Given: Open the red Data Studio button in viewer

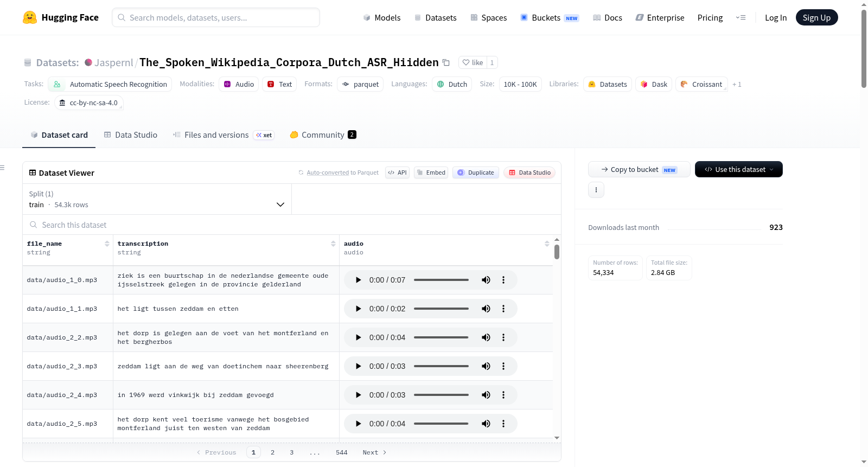Looking at the screenshot, I should coord(529,172).
